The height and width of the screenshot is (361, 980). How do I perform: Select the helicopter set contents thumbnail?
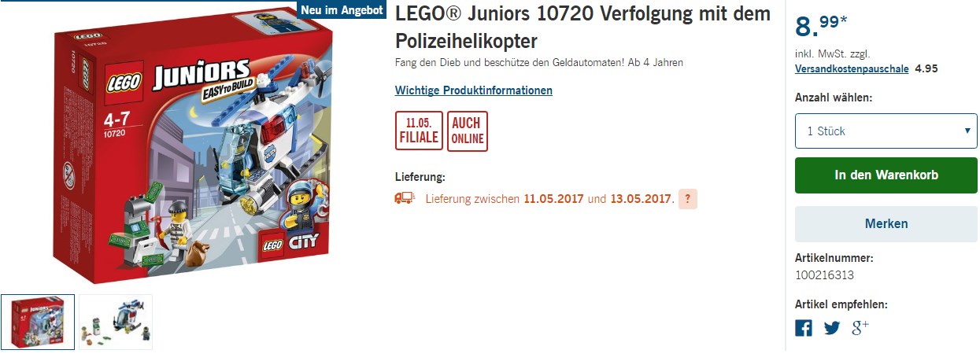point(116,322)
